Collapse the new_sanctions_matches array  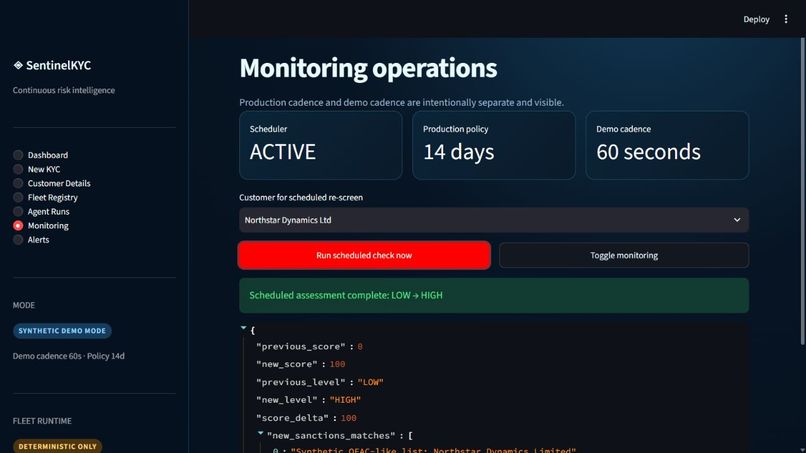click(260, 433)
